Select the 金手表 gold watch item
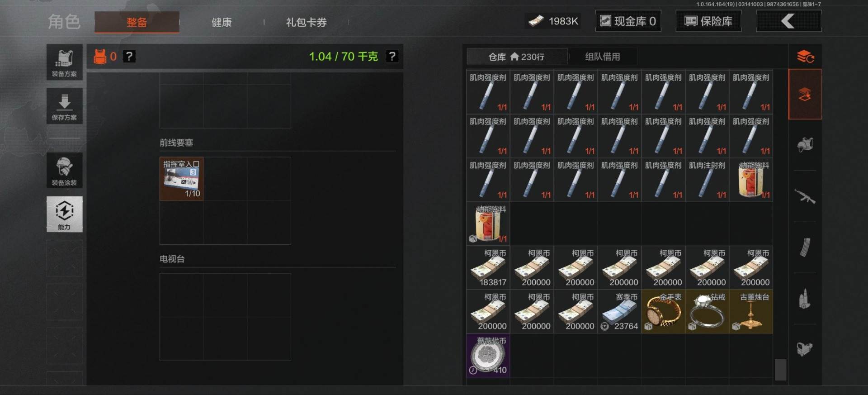The height and width of the screenshot is (395, 868). tap(663, 311)
